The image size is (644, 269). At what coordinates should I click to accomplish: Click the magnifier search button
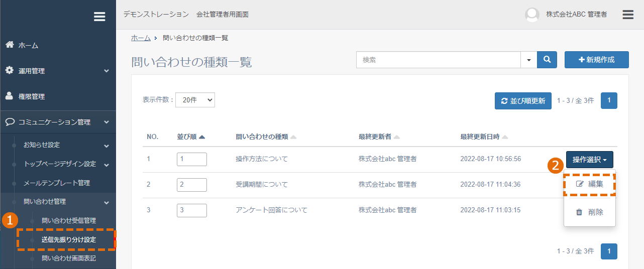547,60
